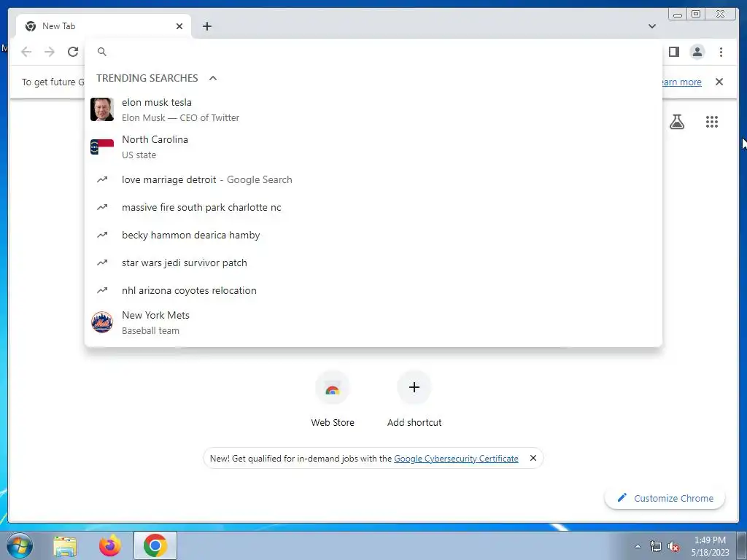Click the forward navigation arrow
The image size is (747, 560).
tap(50, 52)
